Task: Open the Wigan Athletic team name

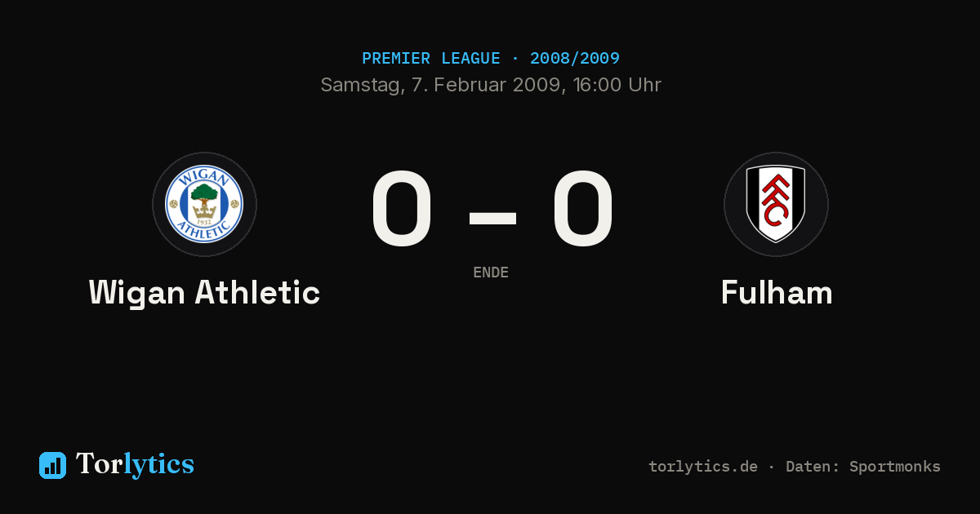Action: click(204, 293)
